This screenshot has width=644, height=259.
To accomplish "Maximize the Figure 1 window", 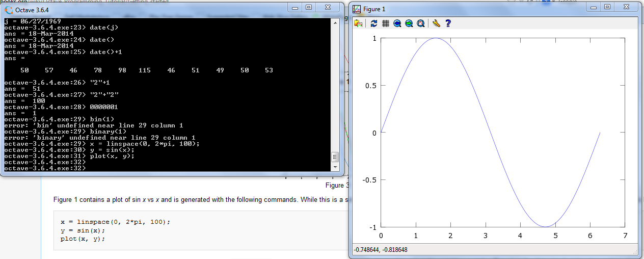I will tap(607, 7).
